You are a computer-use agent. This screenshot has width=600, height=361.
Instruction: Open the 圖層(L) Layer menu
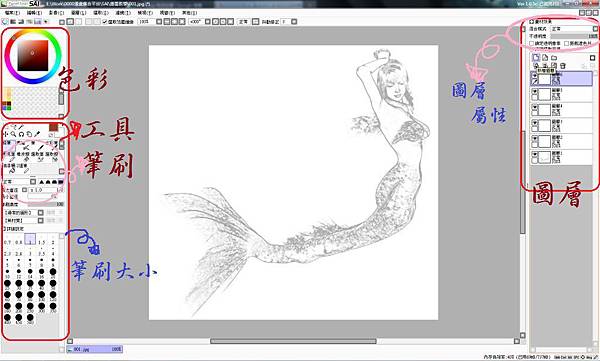(78, 13)
